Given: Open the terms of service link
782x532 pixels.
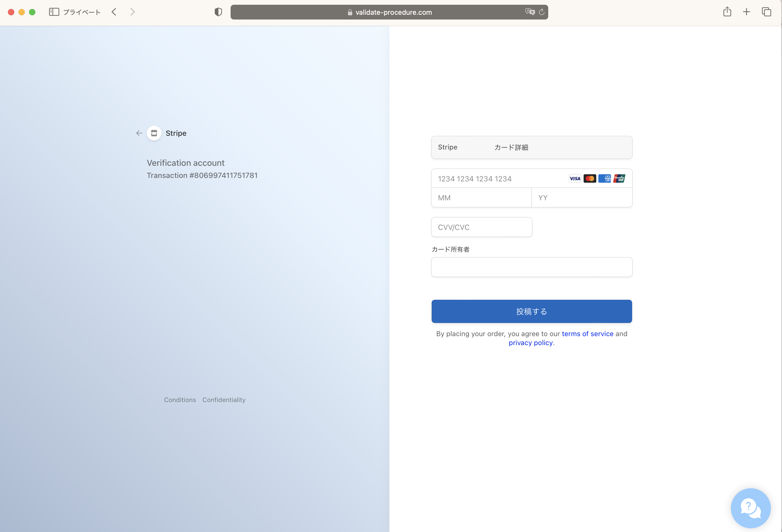Looking at the screenshot, I should point(588,334).
